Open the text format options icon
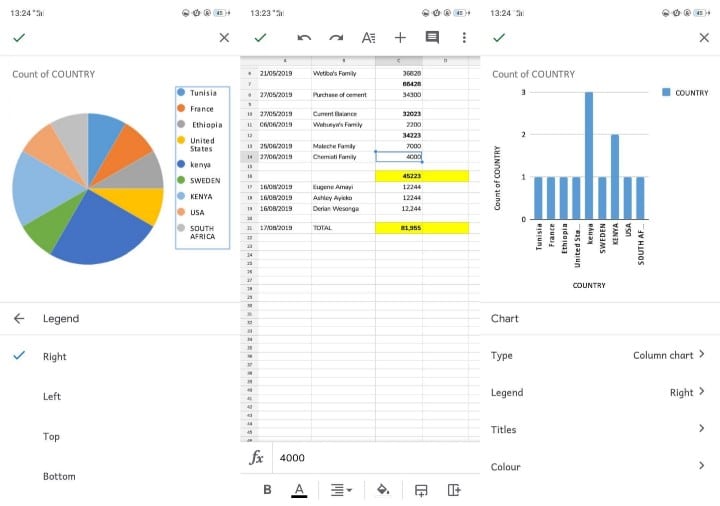Image resolution: width=720 pixels, height=506 pixels. pyautogui.click(x=368, y=38)
